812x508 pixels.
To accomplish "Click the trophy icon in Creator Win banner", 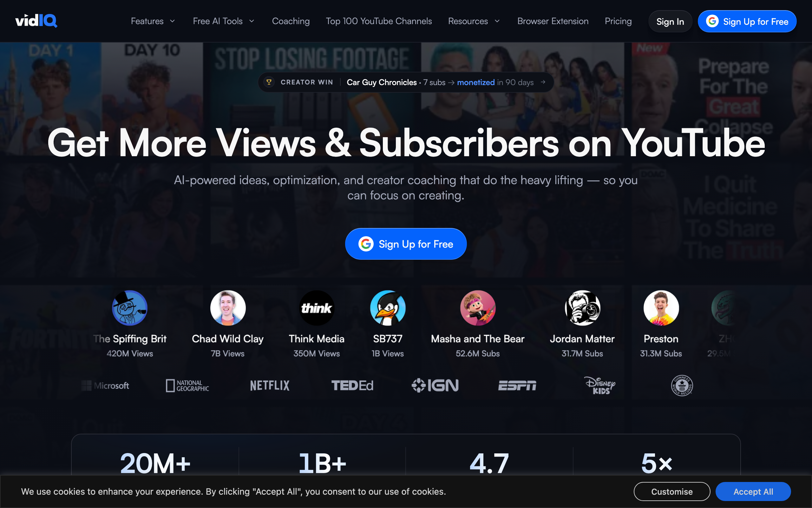I will click(269, 82).
